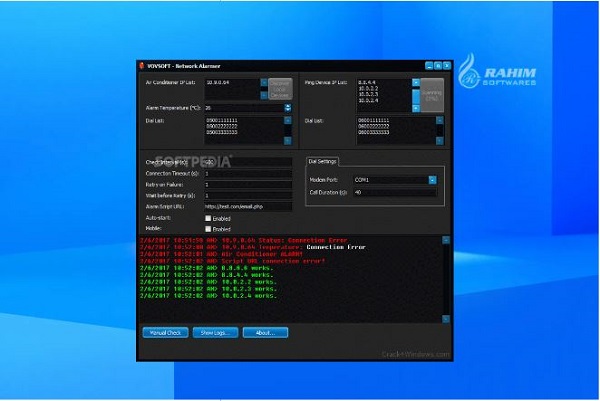Click log line 'Script URL connection error!'
The width and height of the screenshot is (600, 401).
(232, 261)
